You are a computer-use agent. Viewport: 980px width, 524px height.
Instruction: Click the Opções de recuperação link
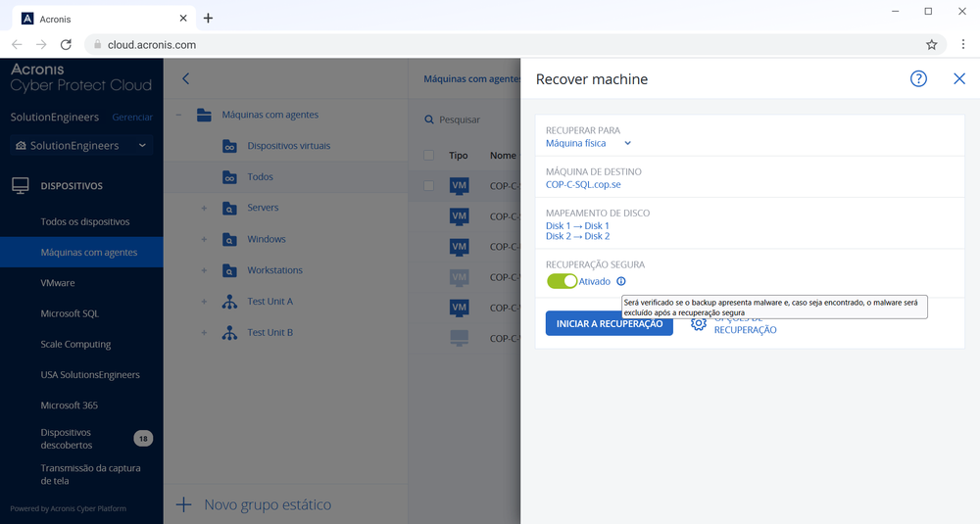[745, 324]
